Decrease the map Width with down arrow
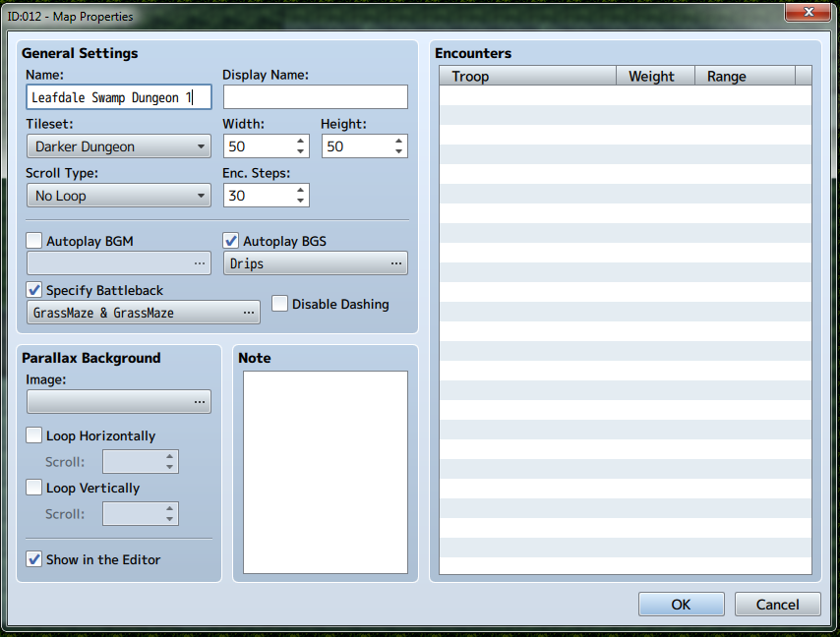Image resolution: width=840 pixels, height=637 pixels. pyautogui.click(x=300, y=151)
